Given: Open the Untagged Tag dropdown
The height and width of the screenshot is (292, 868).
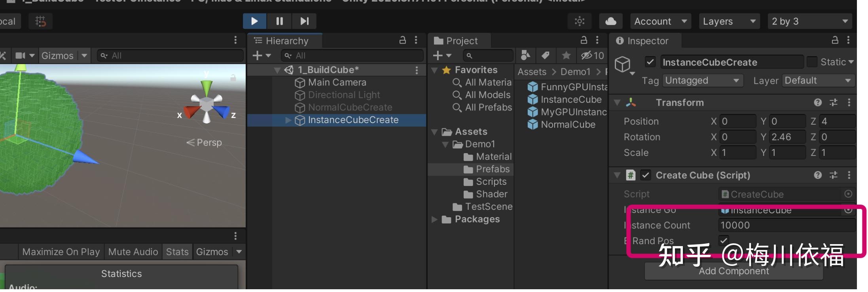Looking at the screenshot, I should [x=702, y=81].
